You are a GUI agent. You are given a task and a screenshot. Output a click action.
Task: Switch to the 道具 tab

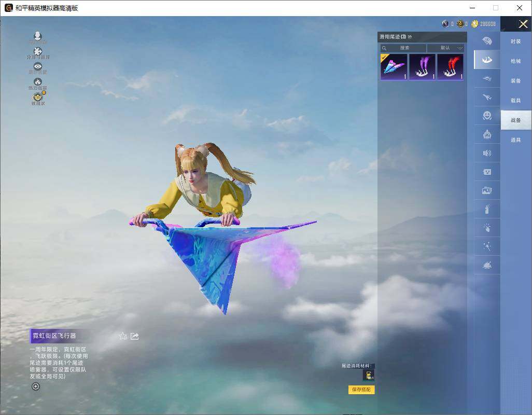pyautogui.click(x=516, y=140)
